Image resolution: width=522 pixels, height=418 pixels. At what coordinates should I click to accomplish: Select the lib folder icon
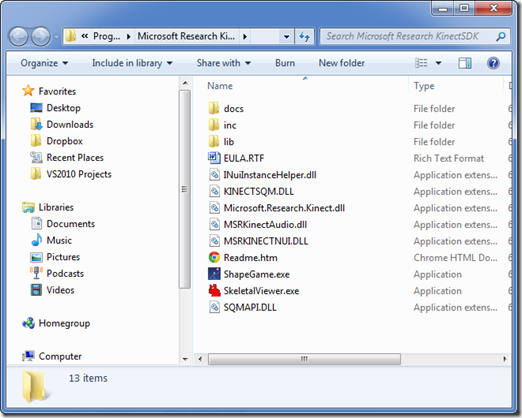(214, 141)
